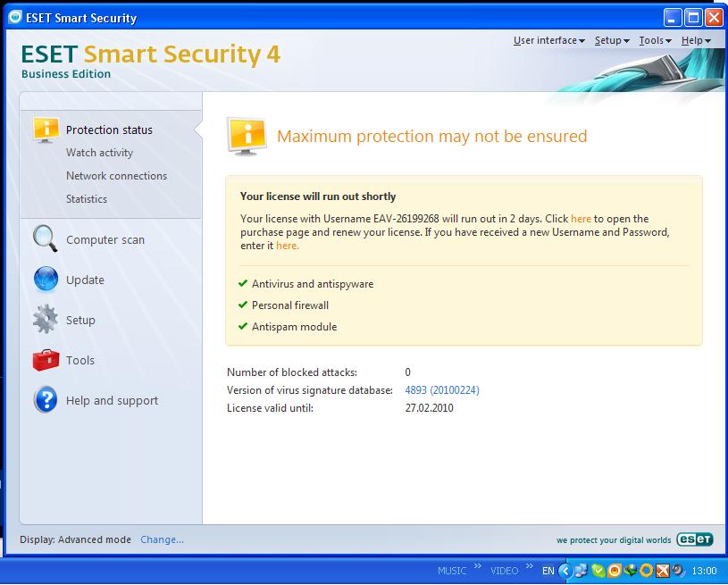Click the orange X tray icon
Viewport: 728px width, 585px height.
663,570
